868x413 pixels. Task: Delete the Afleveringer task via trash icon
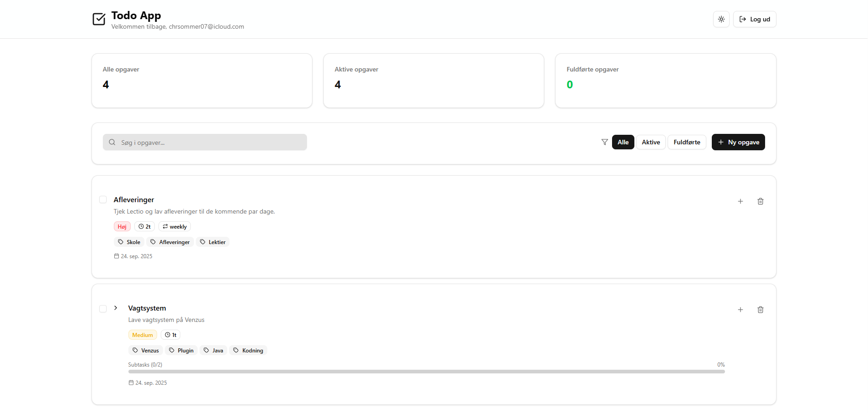click(760, 201)
